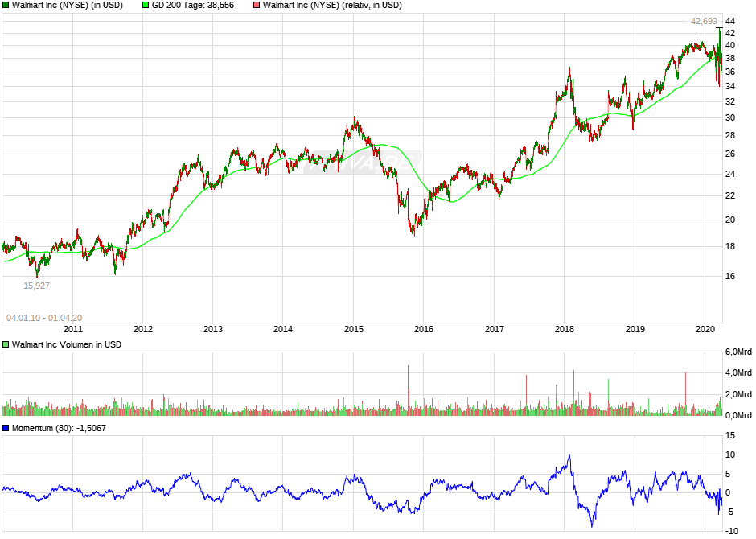Click the tallest red volume spike in late 2015
Viewport: 756px width, 539px height.
click(x=409, y=389)
